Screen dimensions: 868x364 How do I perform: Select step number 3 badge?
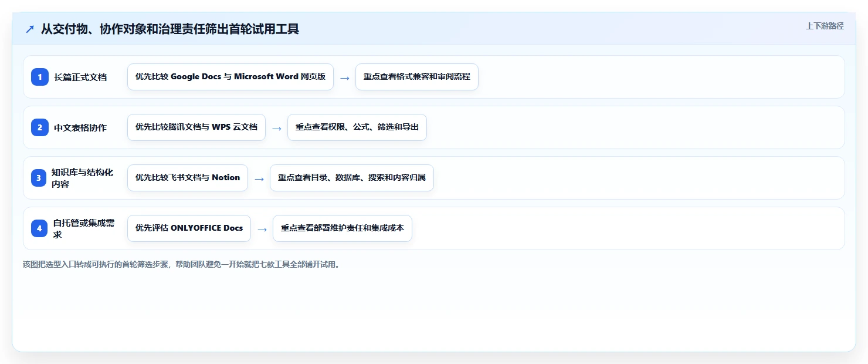click(x=39, y=178)
